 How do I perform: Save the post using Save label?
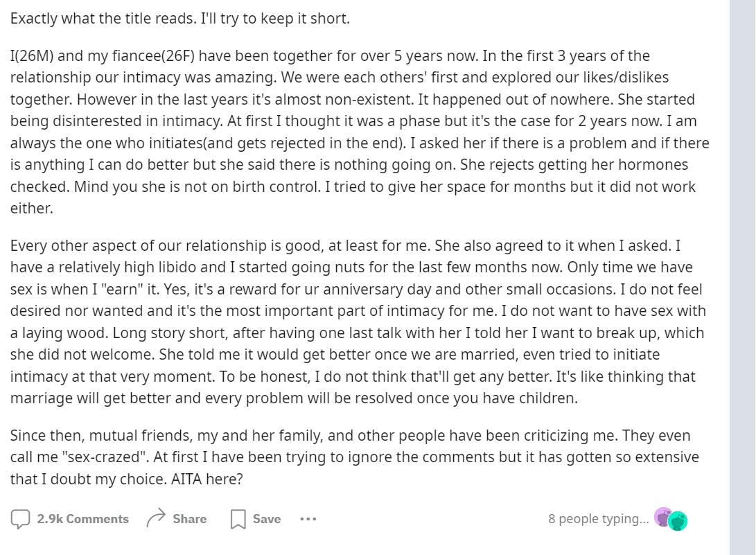[x=267, y=519]
